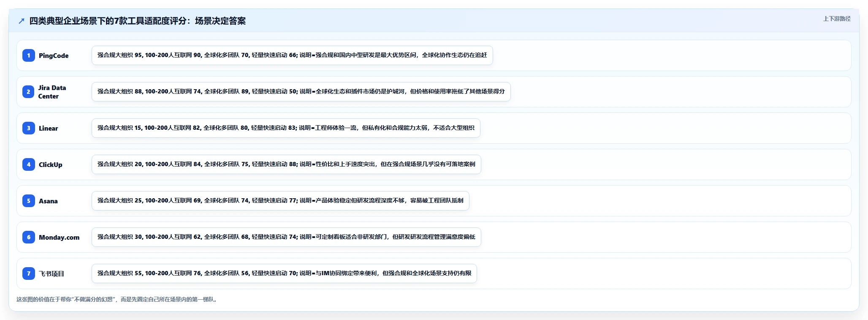Select the number 1 badge for PingCode
Image resolution: width=868 pixels, height=320 pixels.
click(x=29, y=55)
